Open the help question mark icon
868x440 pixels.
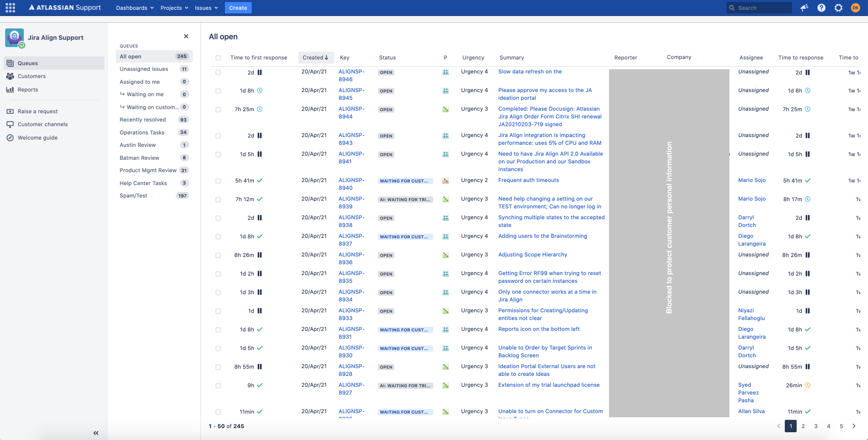click(821, 8)
